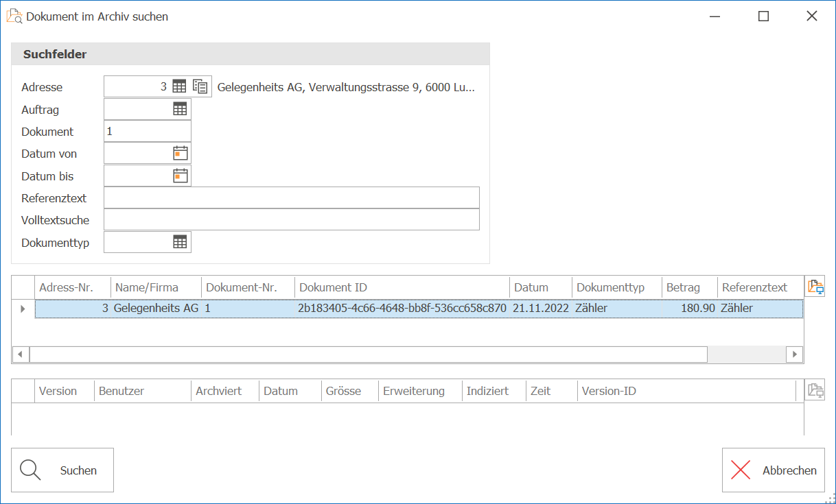
Task: Click the Zähler cell under Referenztext
Action: coord(760,309)
